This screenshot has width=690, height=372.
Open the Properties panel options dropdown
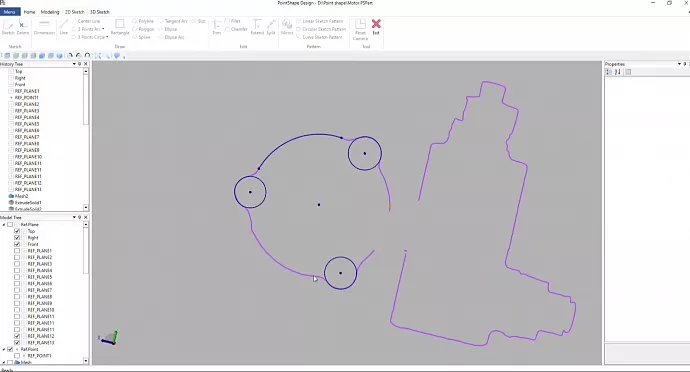(x=679, y=64)
